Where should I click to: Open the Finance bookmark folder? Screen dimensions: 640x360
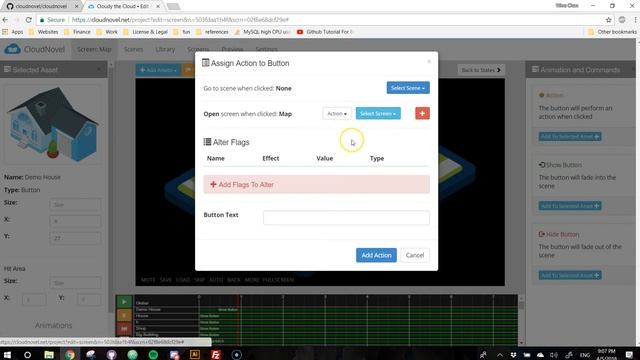77,32
